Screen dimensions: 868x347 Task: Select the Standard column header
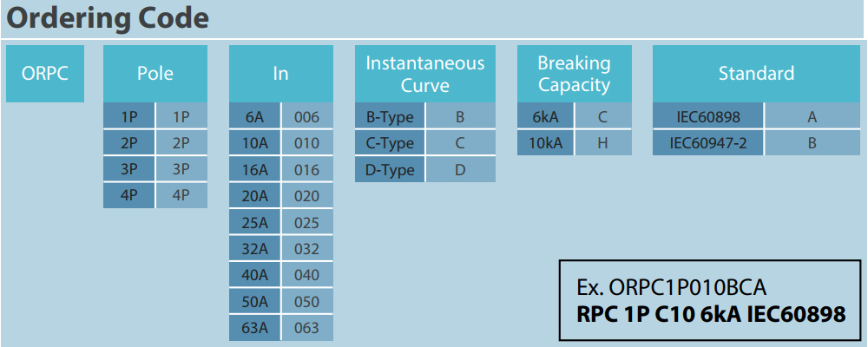tap(756, 74)
